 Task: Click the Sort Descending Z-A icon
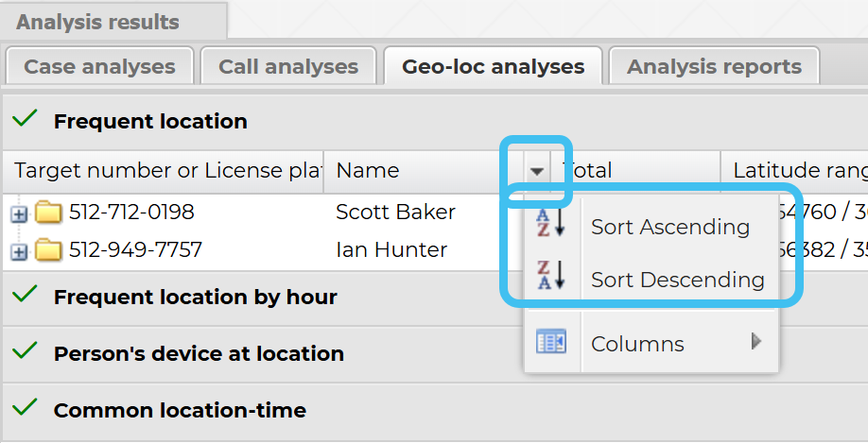click(549, 280)
